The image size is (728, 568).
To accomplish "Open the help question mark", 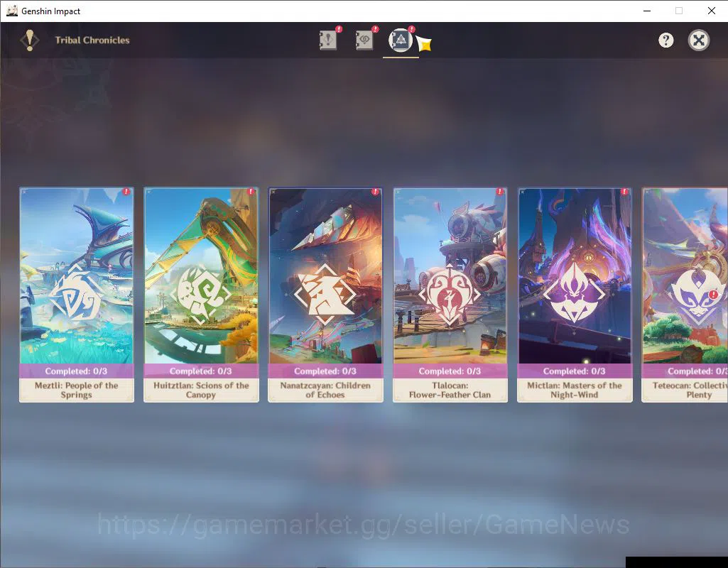I will (x=665, y=40).
